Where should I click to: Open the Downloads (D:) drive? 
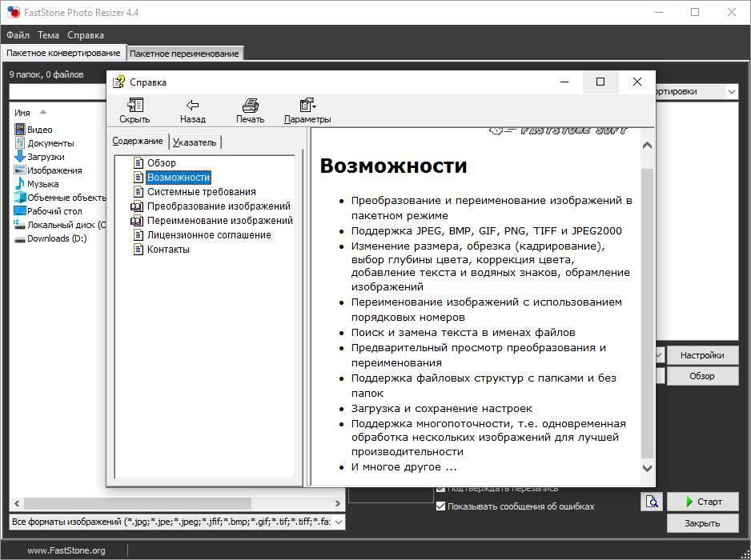(x=56, y=238)
